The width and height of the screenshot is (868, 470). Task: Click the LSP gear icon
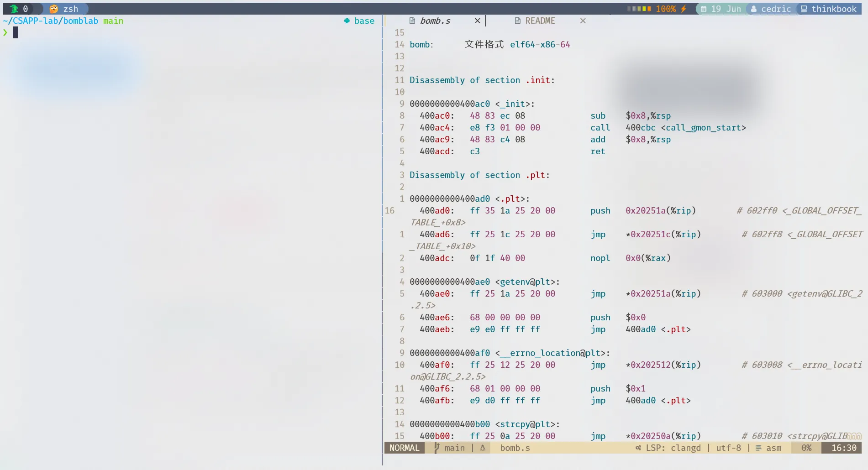point(638,448)
